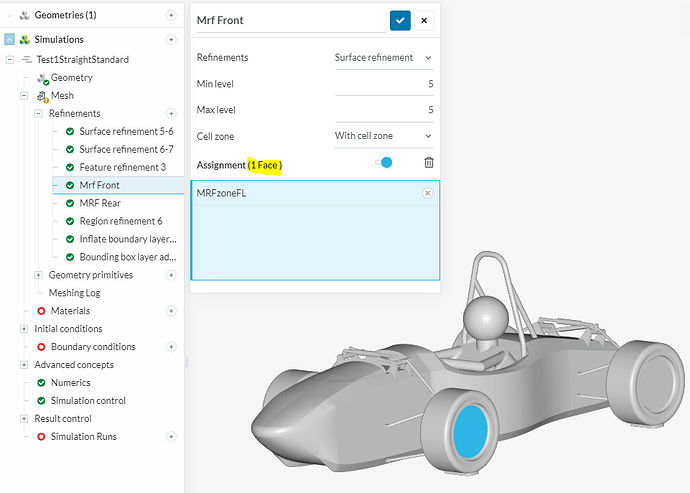Select the MRF Rear refinement
This screenshot has width=690, height=493.
point(100,203)
